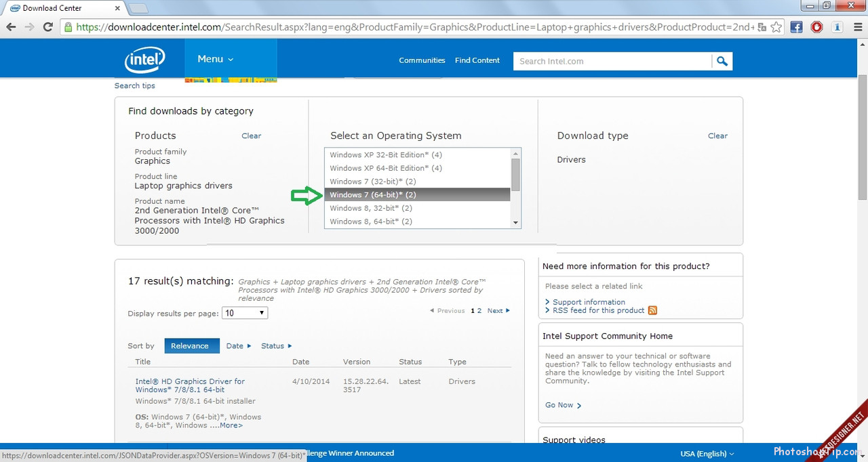Sort results by Date
Image resolution: width=868 pixels, height=462 pixels.
click(x=239, y=345)
